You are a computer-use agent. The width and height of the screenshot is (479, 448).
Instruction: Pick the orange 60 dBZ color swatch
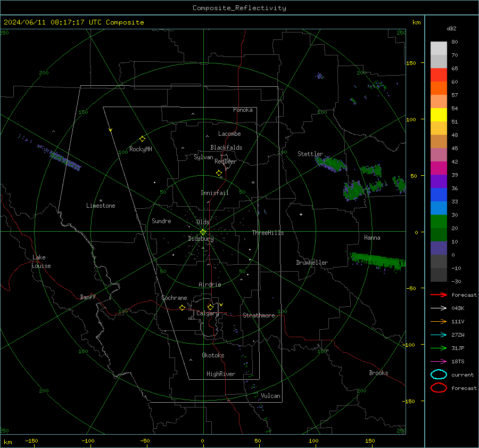439,88
